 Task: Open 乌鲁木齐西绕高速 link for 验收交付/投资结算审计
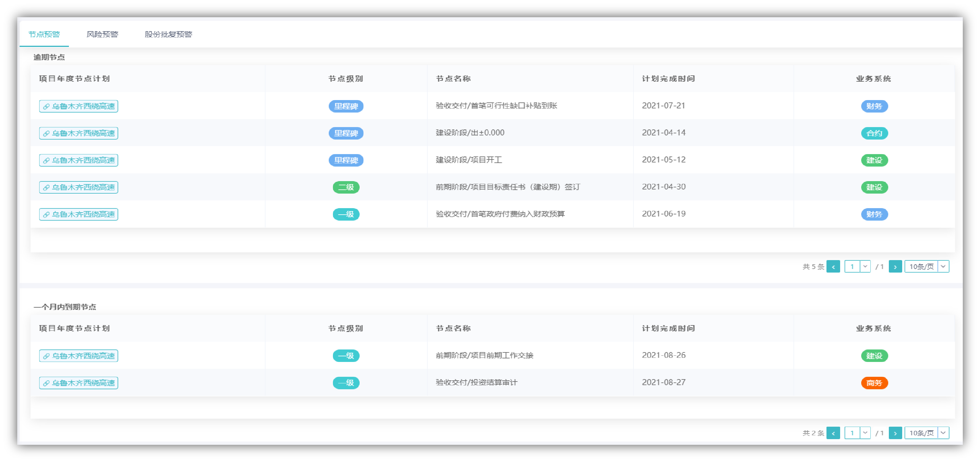[78, 382]
